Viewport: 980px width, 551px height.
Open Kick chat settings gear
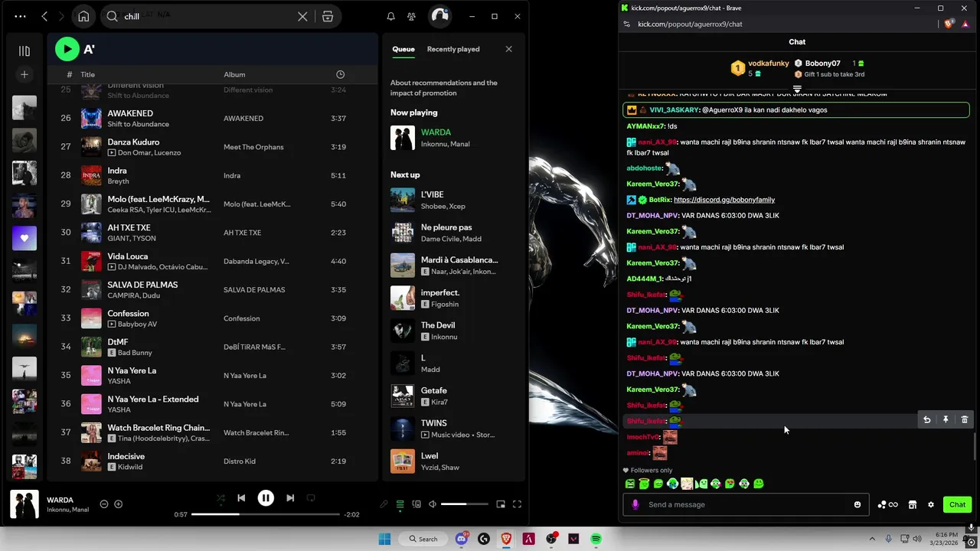931,504
